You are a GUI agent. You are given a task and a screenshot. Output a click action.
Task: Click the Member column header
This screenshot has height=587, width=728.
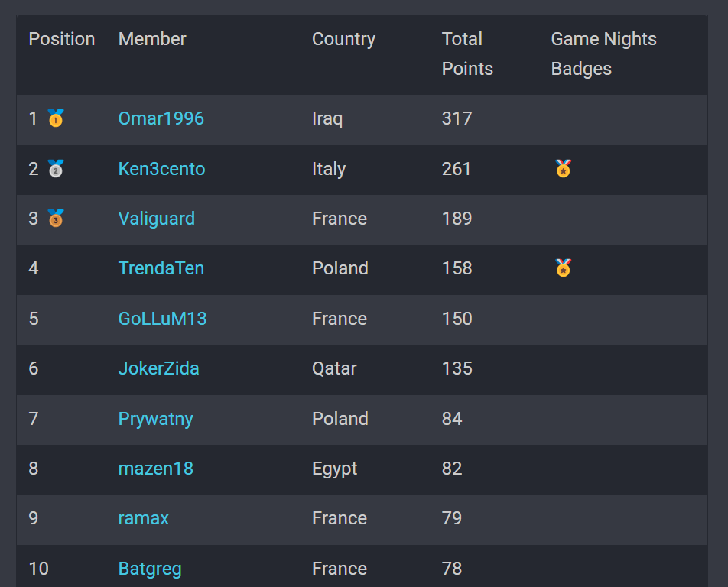click(152, 39)
